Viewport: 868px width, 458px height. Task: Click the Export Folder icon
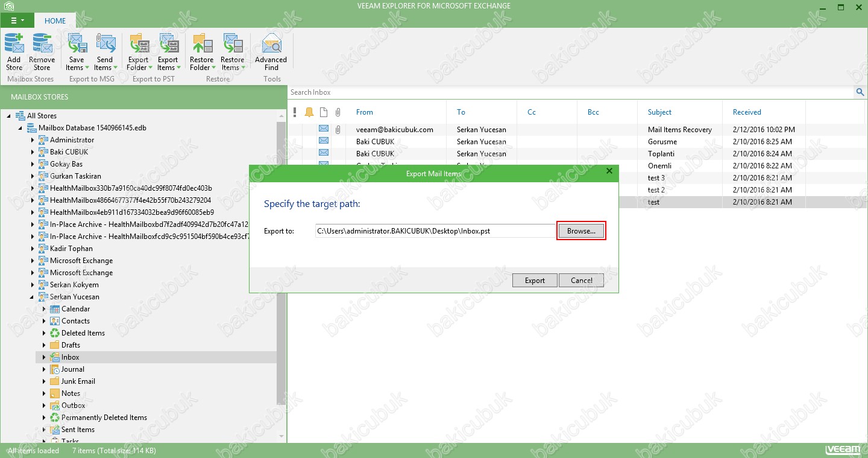click(139, 43)
